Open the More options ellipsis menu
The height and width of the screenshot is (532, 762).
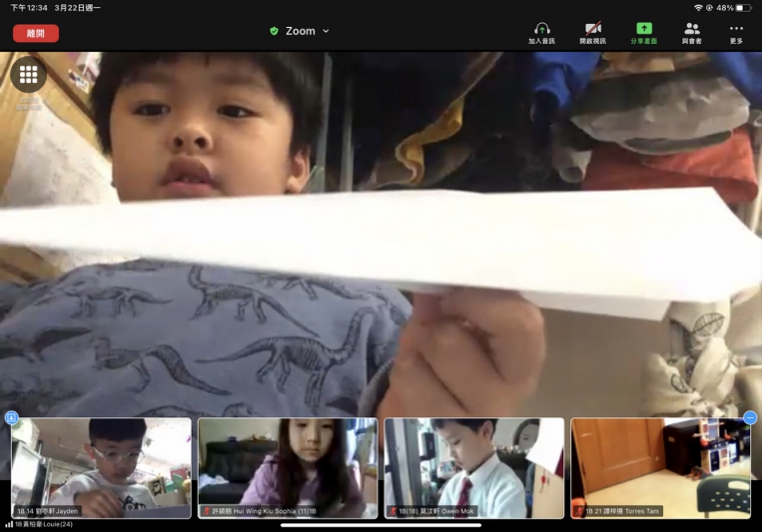[736, 30]
